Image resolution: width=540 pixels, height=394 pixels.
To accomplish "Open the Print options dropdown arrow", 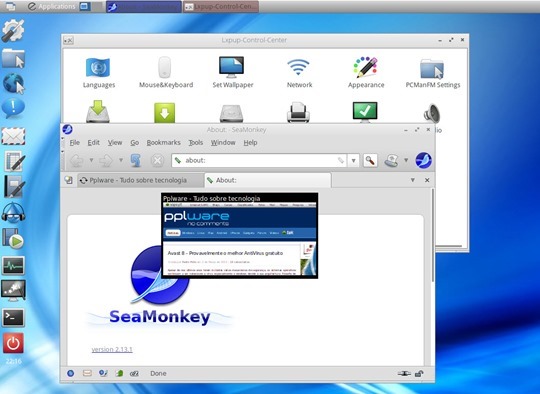I will tap(406, 160).
